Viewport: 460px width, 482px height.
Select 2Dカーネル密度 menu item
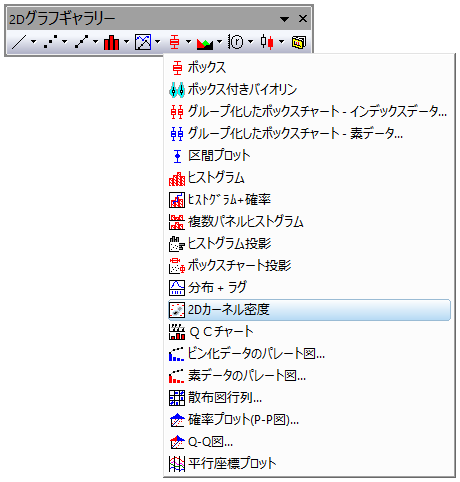(309, 310)
